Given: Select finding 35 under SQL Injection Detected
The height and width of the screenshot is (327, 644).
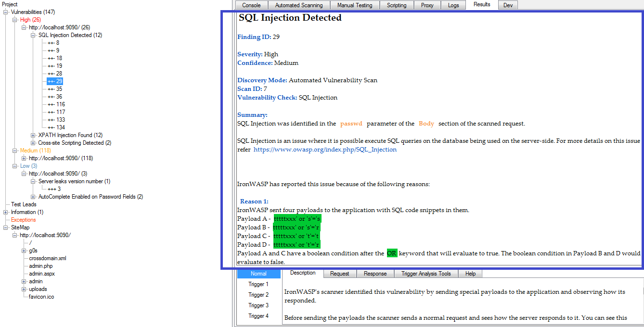Looking at the screenshot, I should point(54,88).
